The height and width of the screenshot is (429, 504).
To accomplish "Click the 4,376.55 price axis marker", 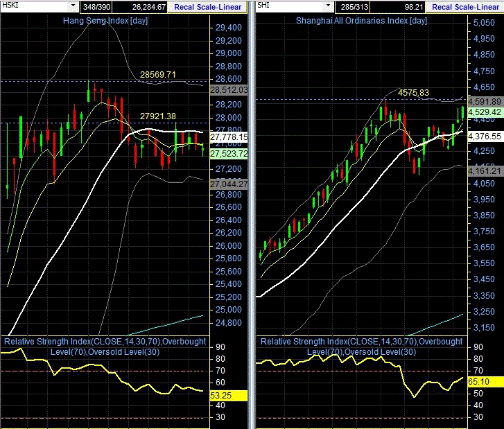I will click(x=485, y=137).
